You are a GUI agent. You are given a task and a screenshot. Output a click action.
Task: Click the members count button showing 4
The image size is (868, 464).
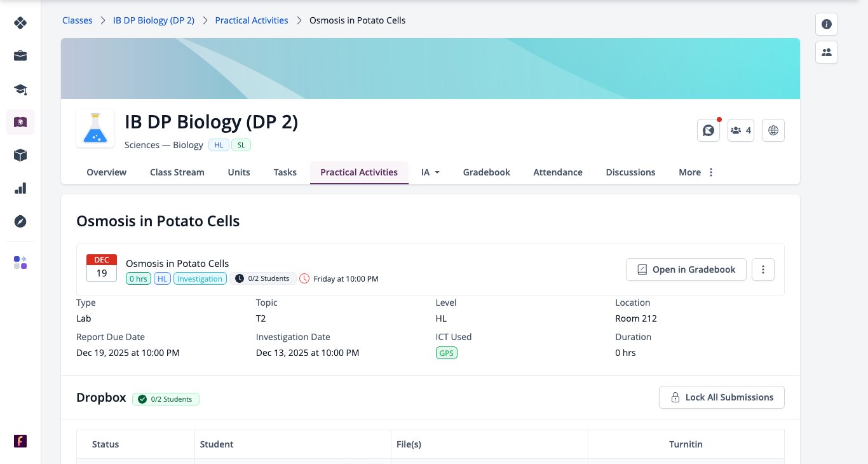(x=741, y=130)
